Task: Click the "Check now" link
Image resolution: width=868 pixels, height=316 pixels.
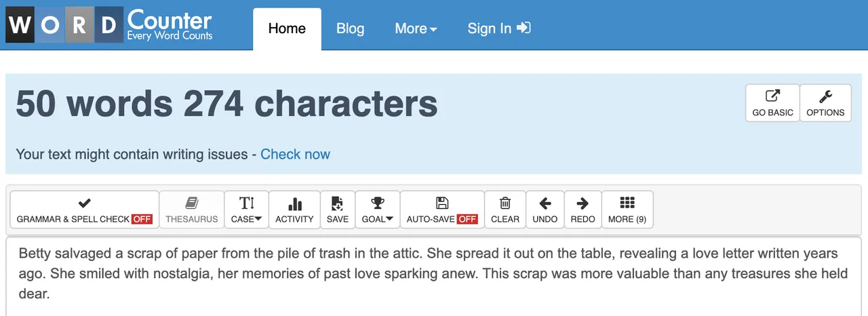Action: point(295,154)
